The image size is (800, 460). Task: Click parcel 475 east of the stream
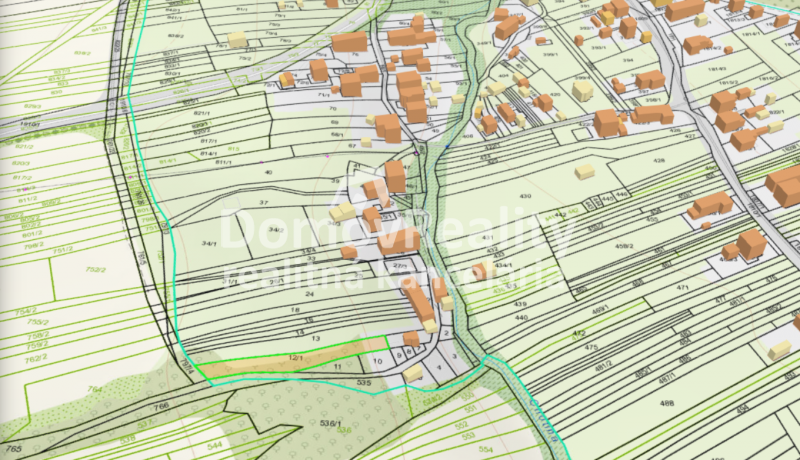click(x=591, y=347)
